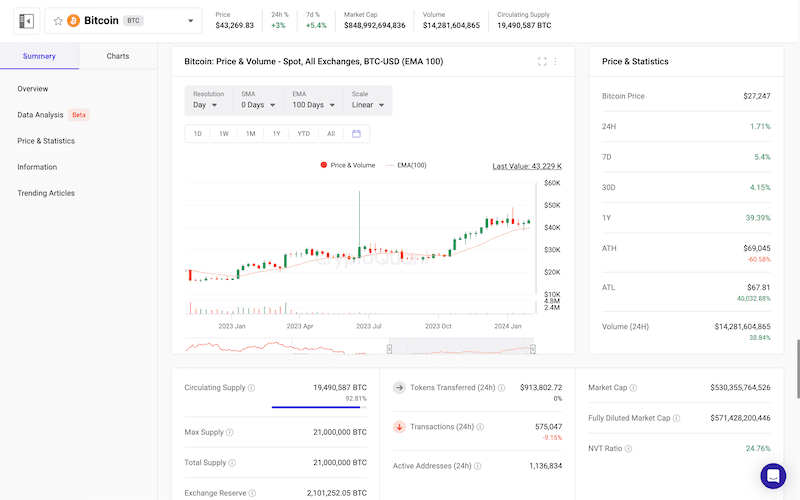Show info for Transactions (24h)
800x500 pixels.
(x=480, y=427)
